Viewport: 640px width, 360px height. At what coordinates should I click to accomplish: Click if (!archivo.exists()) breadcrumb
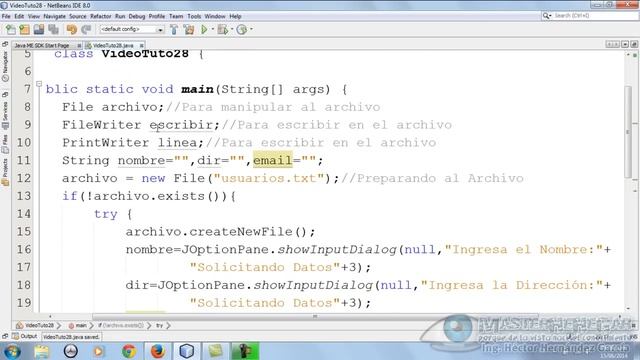coord(121,325)
